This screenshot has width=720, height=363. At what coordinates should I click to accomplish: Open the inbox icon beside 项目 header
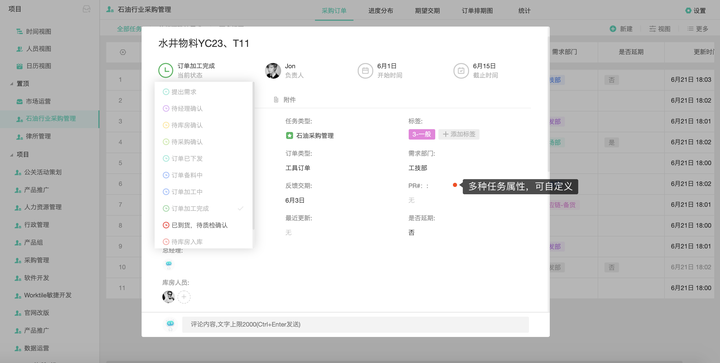(x=86, y=9)
